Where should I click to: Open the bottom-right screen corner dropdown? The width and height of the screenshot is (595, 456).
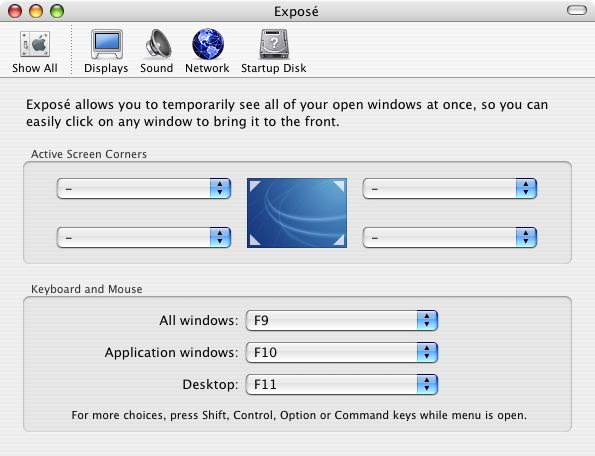pyautogui.click(x=450, y=238)
